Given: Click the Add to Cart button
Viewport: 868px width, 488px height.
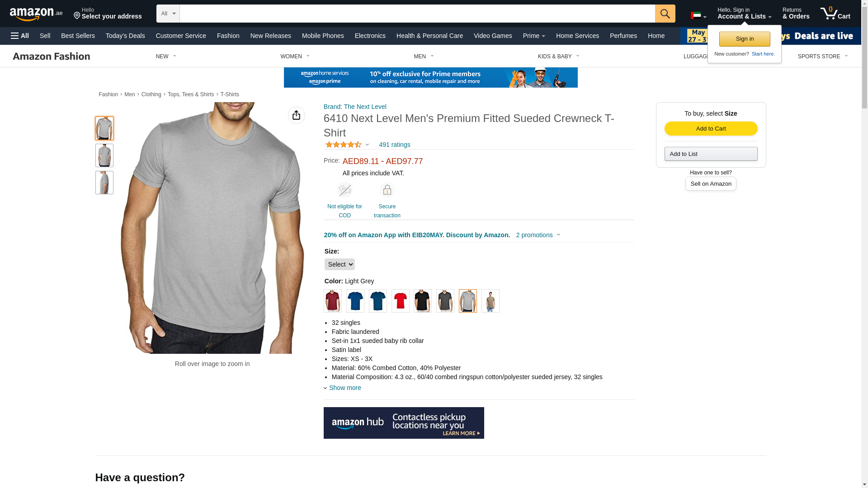Looking at the screenshot, I should coord(711,129).
